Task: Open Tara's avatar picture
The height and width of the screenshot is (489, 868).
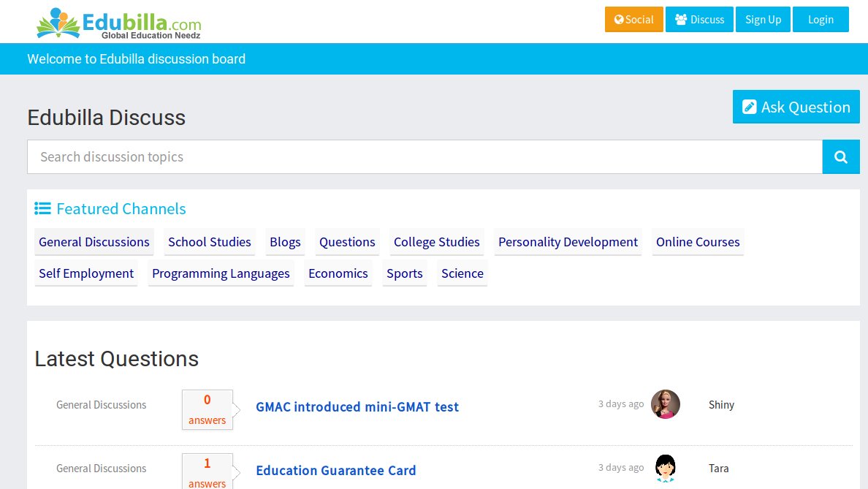Action: pos(665,468)
